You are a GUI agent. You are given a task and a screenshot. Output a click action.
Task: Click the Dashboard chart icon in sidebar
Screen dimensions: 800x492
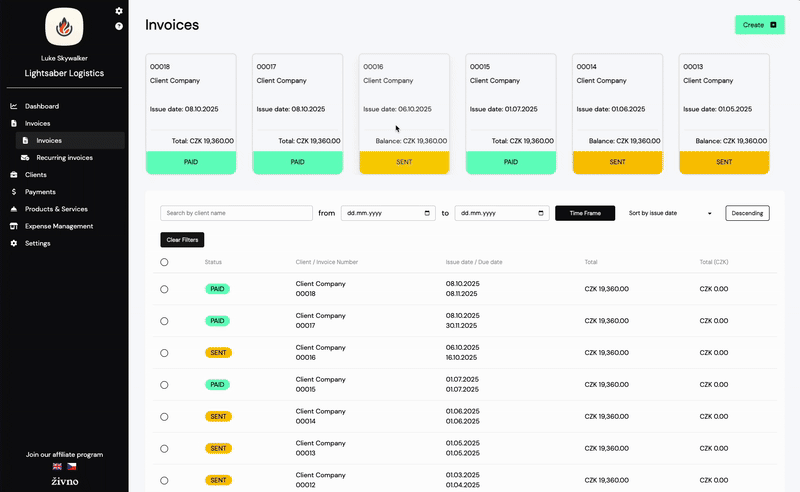[x=14, y=106]
